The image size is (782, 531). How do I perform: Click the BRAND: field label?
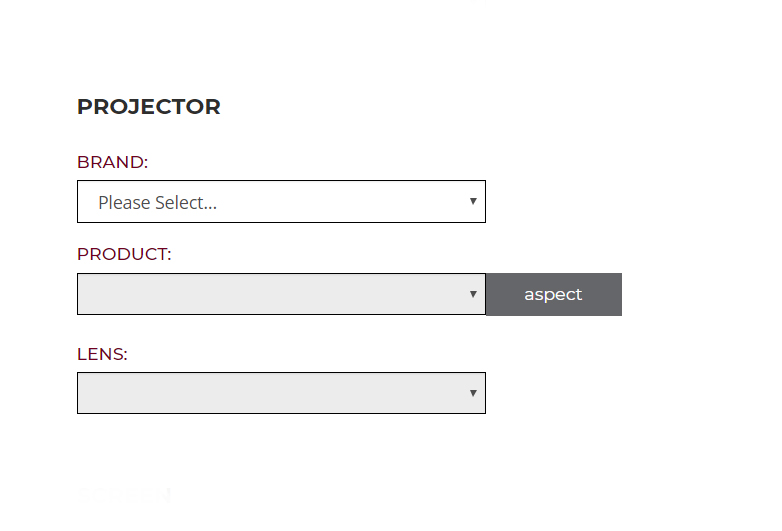pyautogui.click(x=112, y=162)
